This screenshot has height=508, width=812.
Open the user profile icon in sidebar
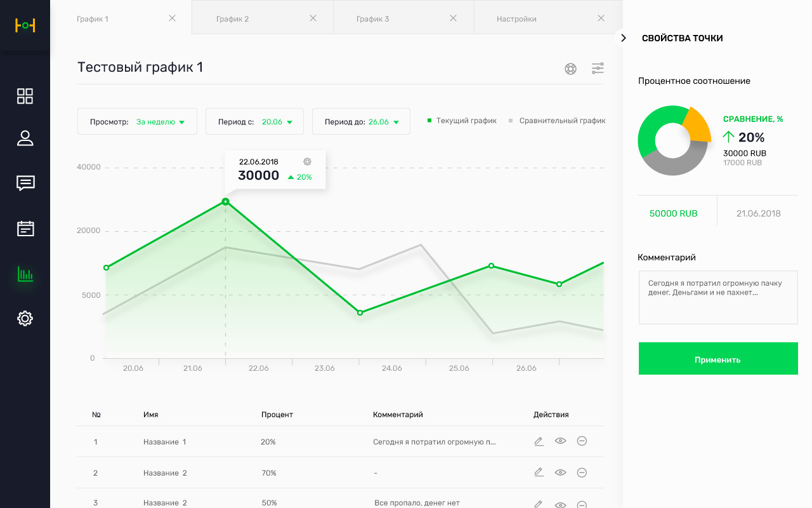point(25,138)
